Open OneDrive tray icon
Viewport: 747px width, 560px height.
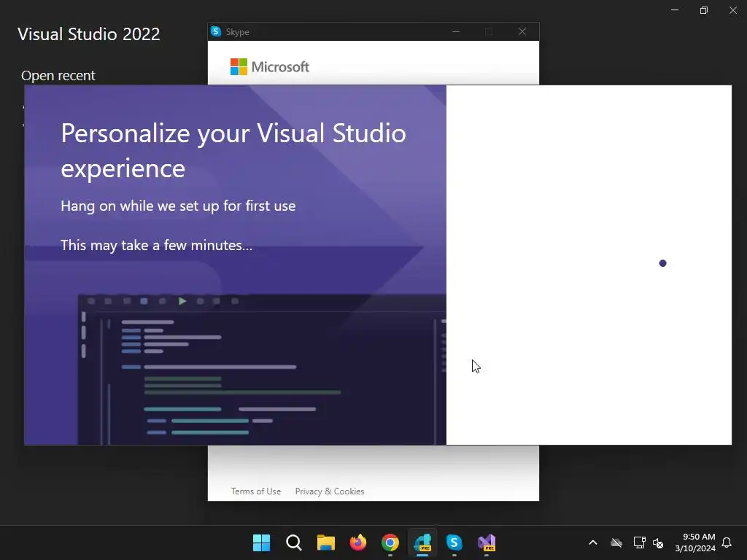(x=616, y=542)
